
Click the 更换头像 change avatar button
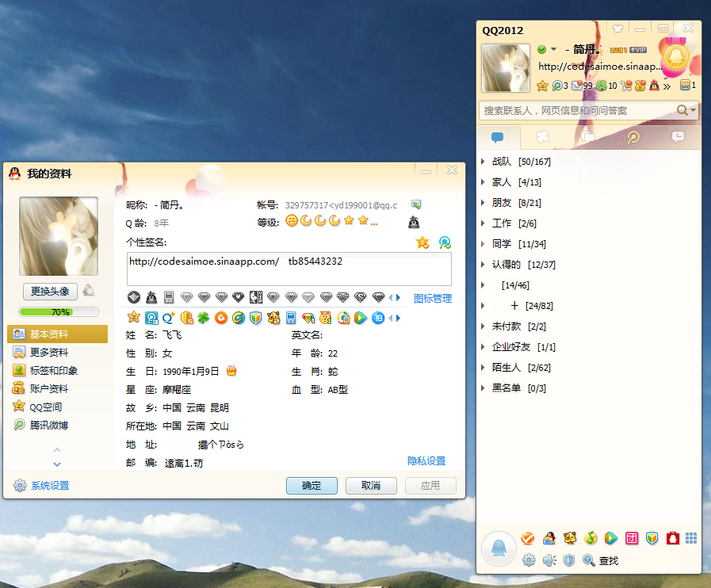[50, 291]
